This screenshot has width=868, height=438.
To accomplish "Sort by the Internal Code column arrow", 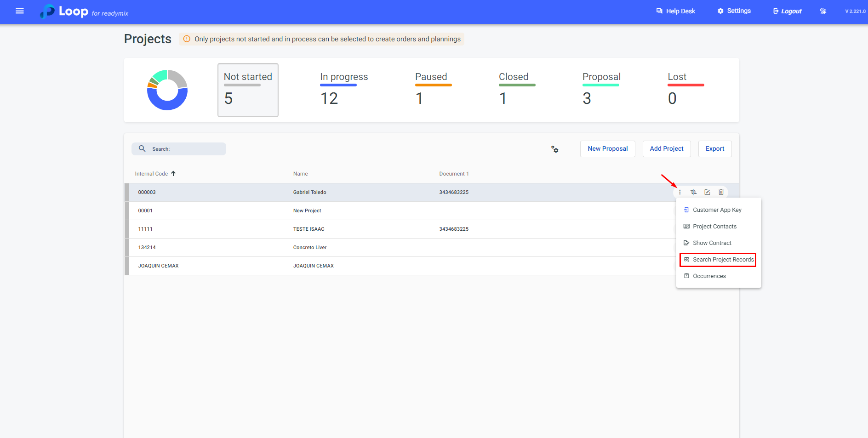I will tap(173, 174).
